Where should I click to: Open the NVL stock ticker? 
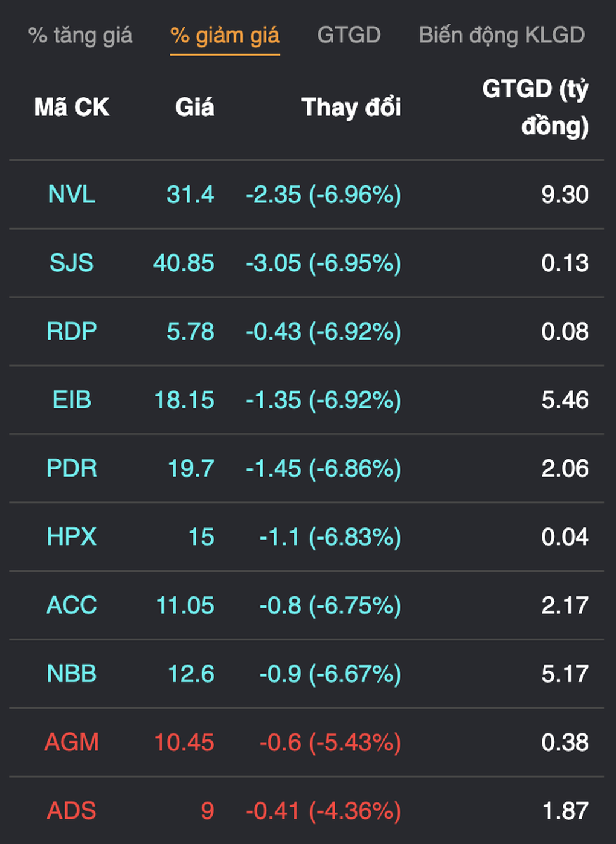(x=72, y=195)
